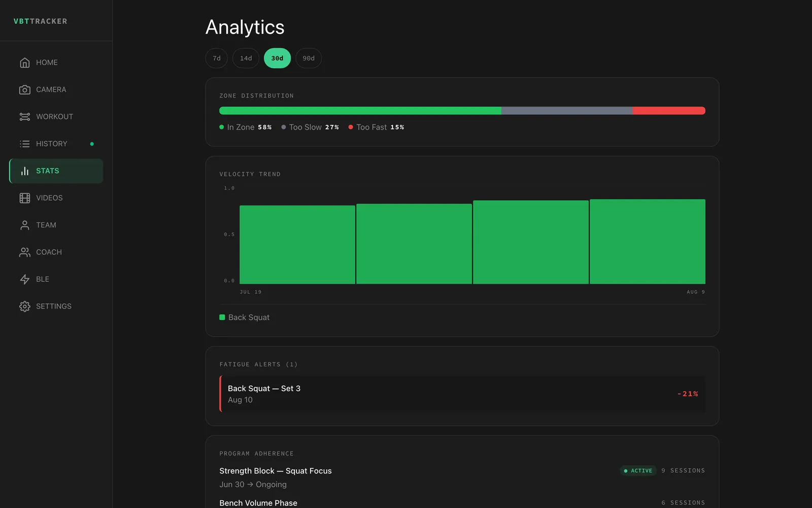Click the last velocity bar near Aug 9

click(x=648, y=242)
